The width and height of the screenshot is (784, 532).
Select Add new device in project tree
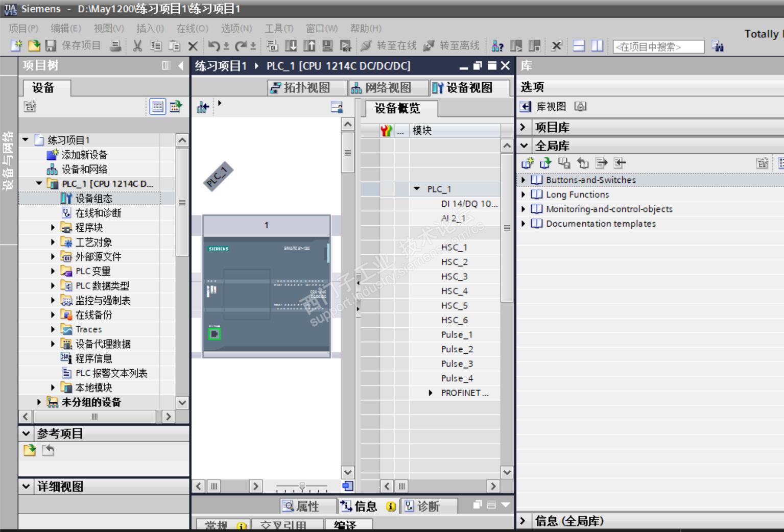84,155
